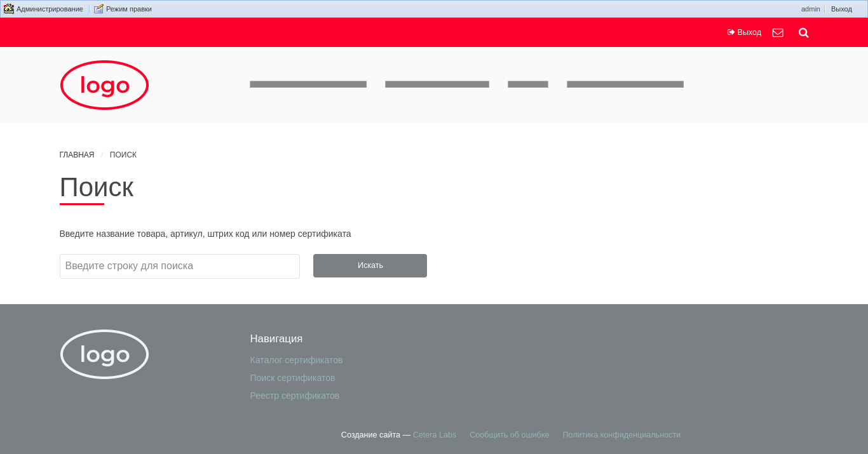868x454 pixels.
Task: Visit the Cetera Labs link
Action: coord(435,435)
